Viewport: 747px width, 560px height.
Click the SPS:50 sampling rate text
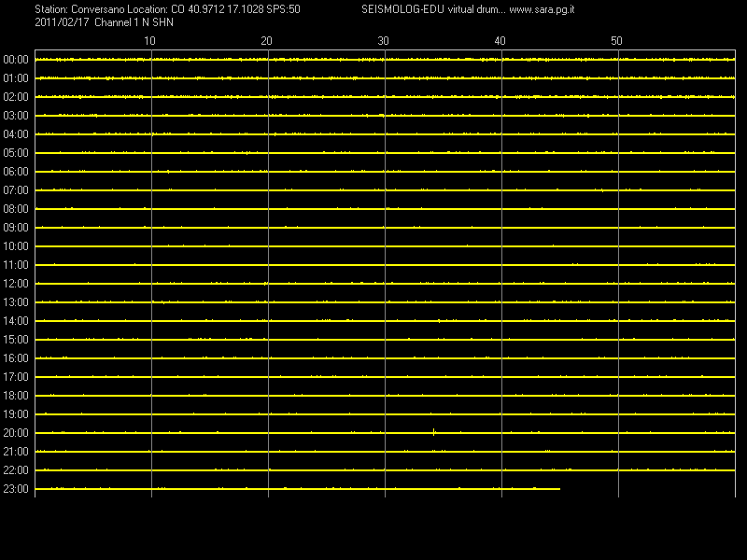click(284, 9)
